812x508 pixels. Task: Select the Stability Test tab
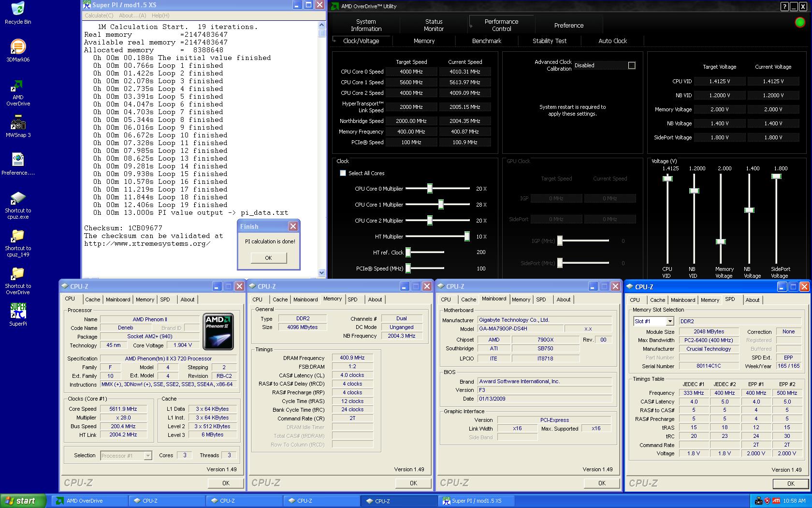click(549, 41)
